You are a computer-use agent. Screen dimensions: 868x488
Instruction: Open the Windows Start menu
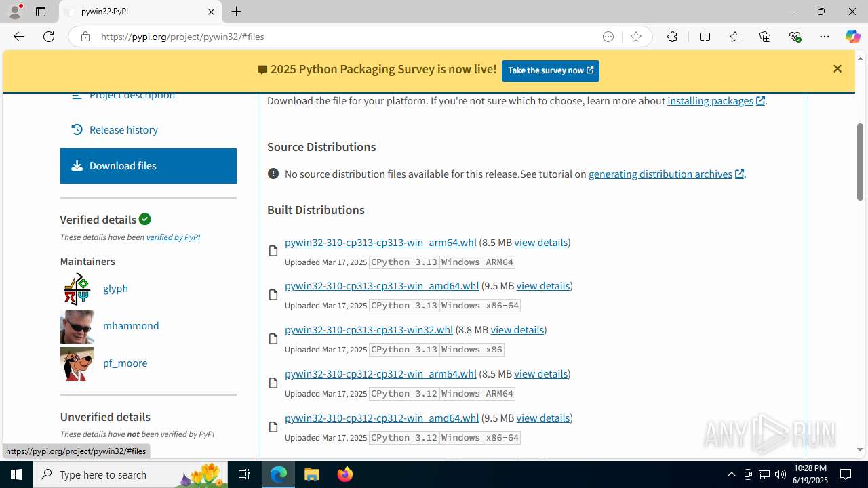16,474
